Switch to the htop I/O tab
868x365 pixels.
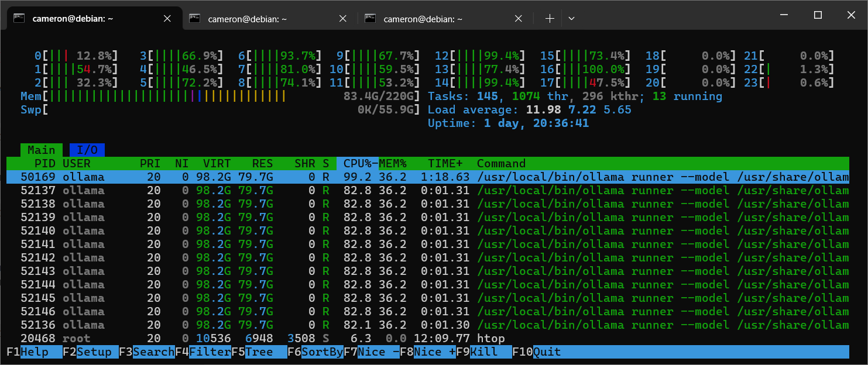(87, 150)
